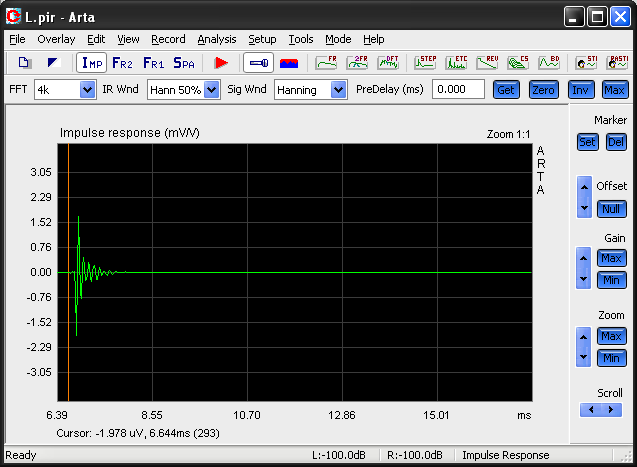This screenshot has width=637, height=467.
Task: Maximize the Arta window
Action: pos(597,17)
